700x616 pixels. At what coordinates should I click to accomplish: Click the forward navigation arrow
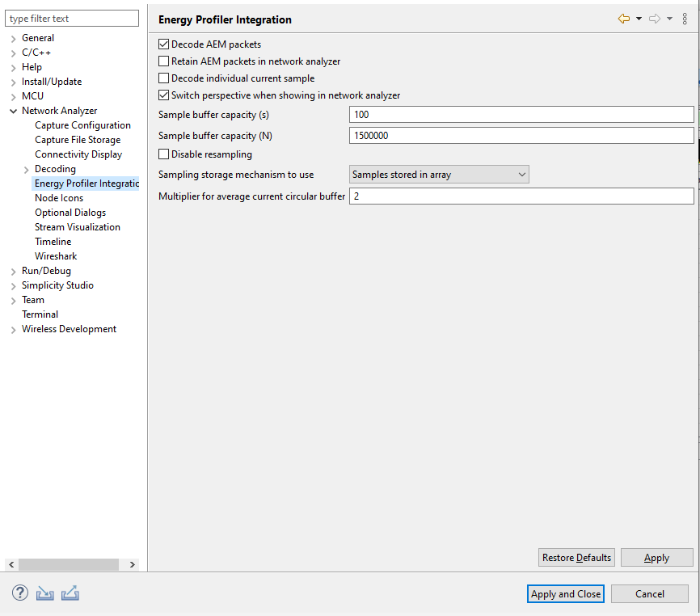[x=654, y=18]
